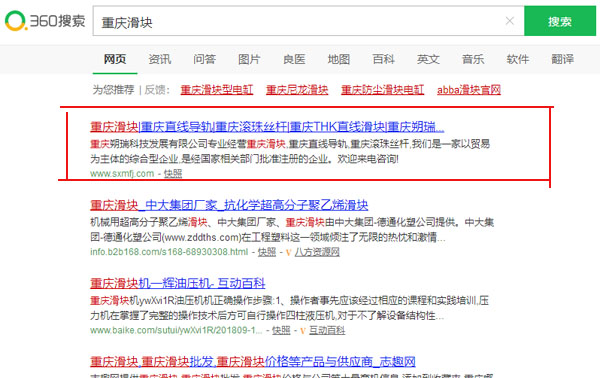Click the www.baike.com result URL
Screen dimensions: 600x378
(176, 330)
